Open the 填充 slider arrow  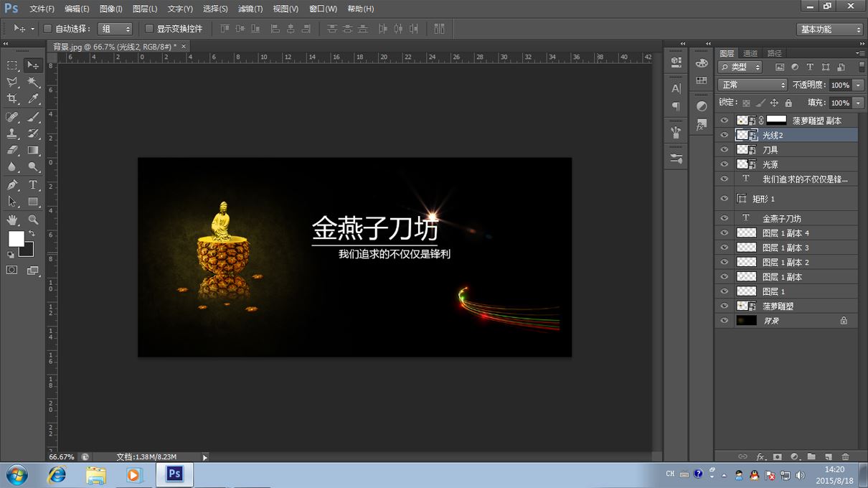point(858,103)
